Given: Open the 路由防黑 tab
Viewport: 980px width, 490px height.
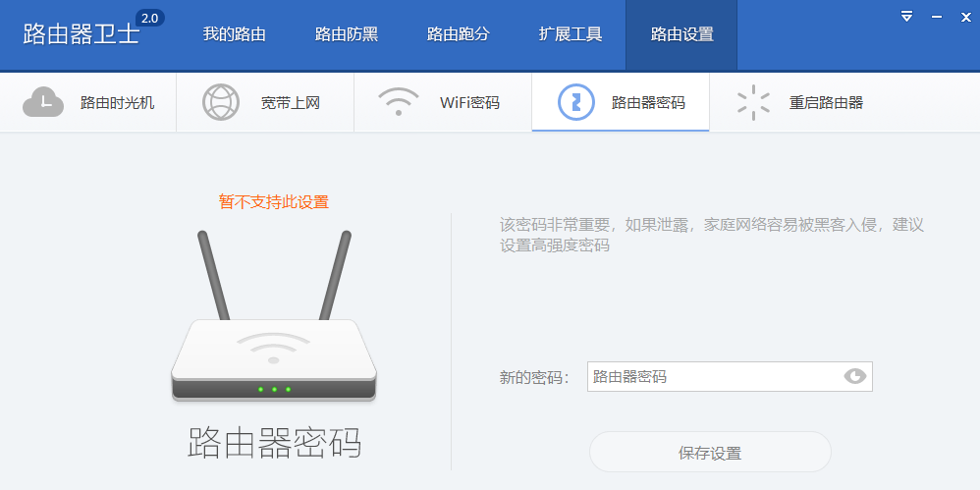Looking at the screenshot, I should [347, 34].
